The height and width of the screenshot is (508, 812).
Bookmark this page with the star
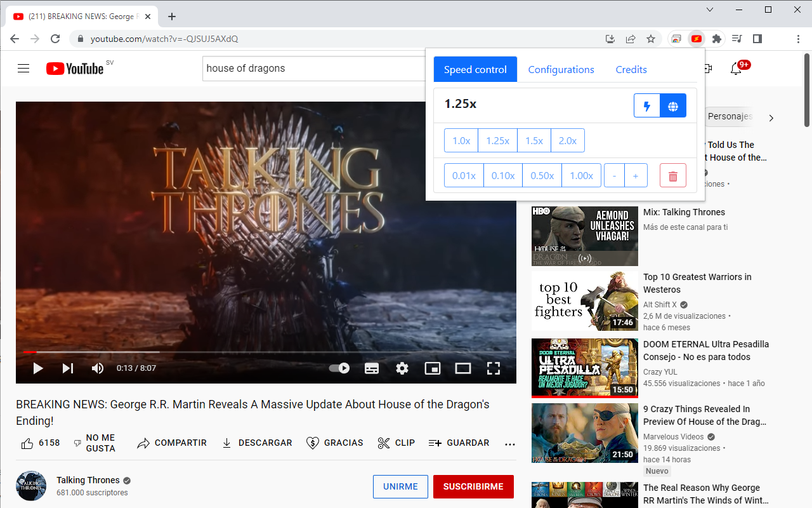click(x=651, y=39)
